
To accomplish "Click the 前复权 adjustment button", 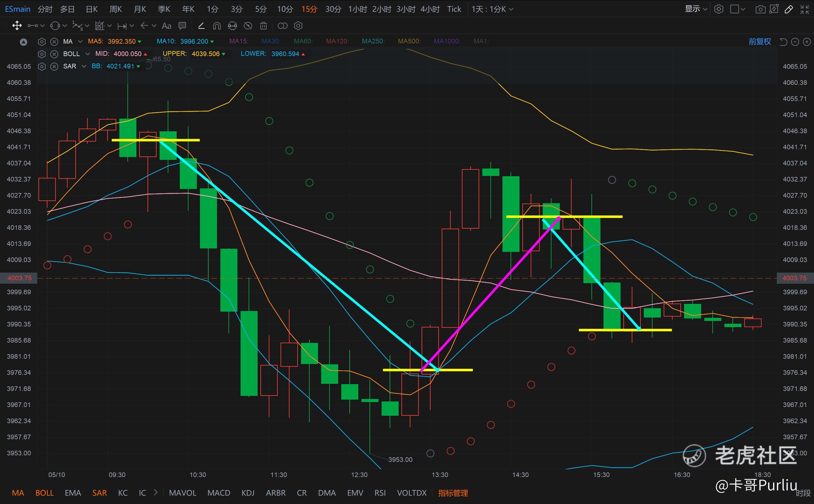I will 760,42.
